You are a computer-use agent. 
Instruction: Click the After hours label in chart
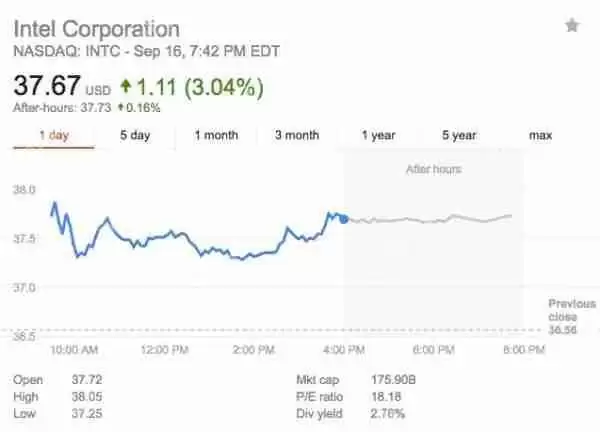pyautogui.click(x=433, y=170)
